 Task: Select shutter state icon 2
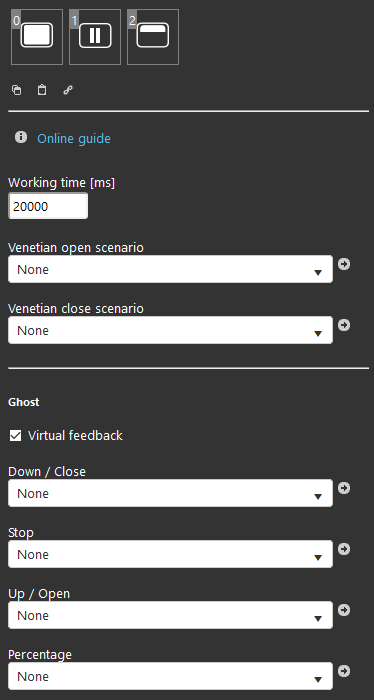(x=153, y=37)
